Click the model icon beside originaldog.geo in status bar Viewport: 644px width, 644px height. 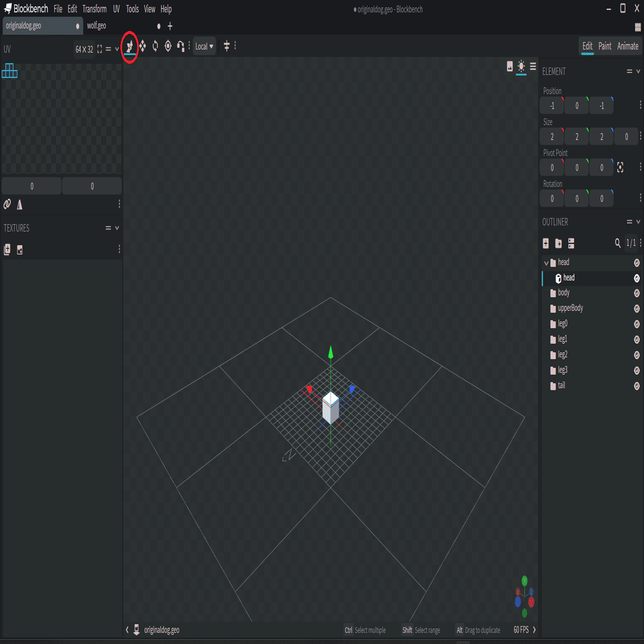pyautogui.click(x=136, y=630)
